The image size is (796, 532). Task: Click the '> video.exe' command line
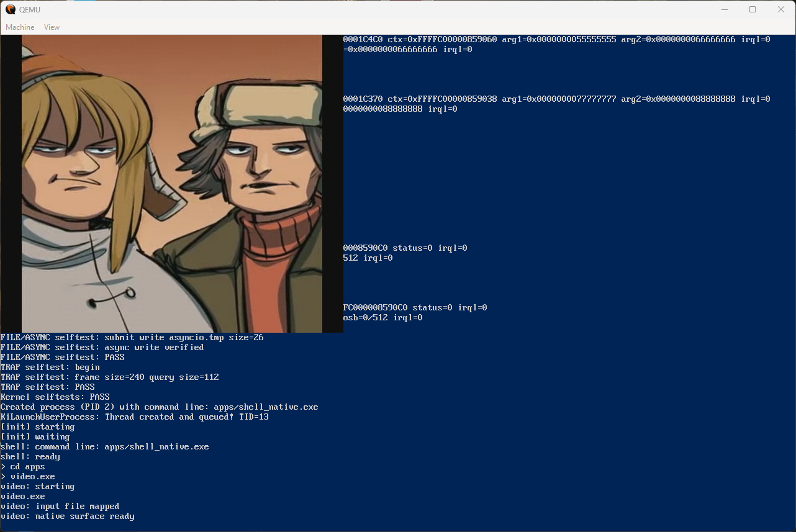[28, 477]
